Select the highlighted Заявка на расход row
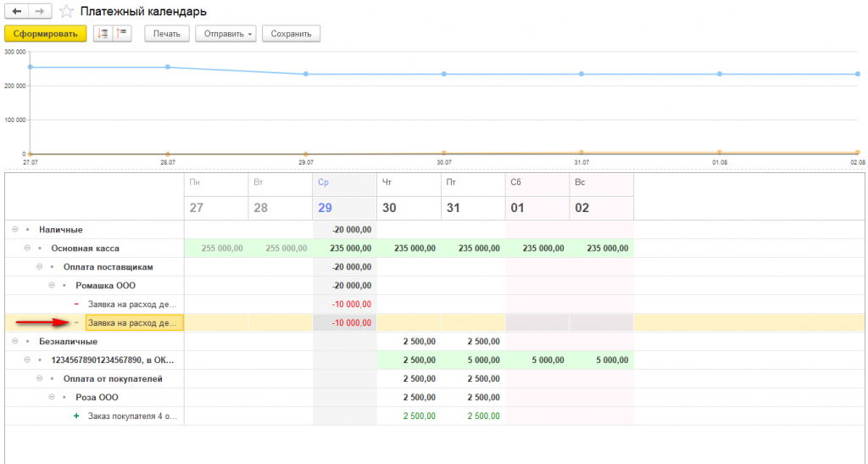Viewport: 868px width, 464px height. (x=135, y=323)
